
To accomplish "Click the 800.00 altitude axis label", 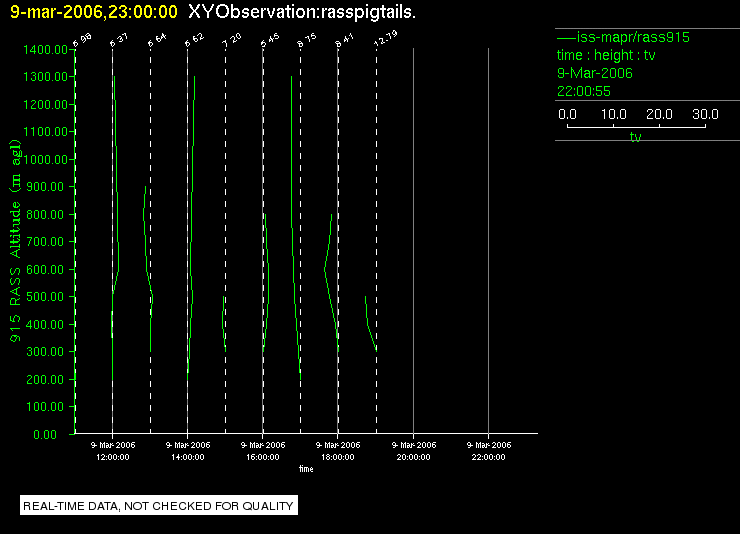I will (x=45, y=215).
